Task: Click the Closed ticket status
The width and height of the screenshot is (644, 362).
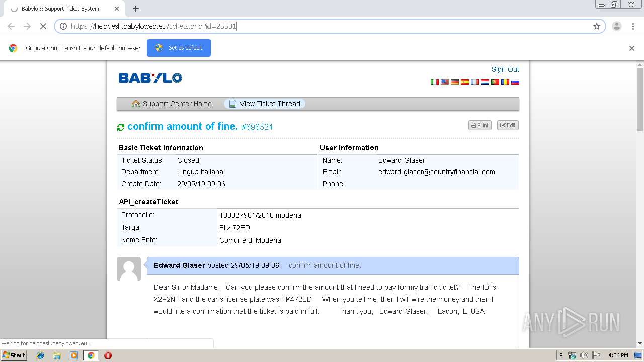Action: [188, 160]
